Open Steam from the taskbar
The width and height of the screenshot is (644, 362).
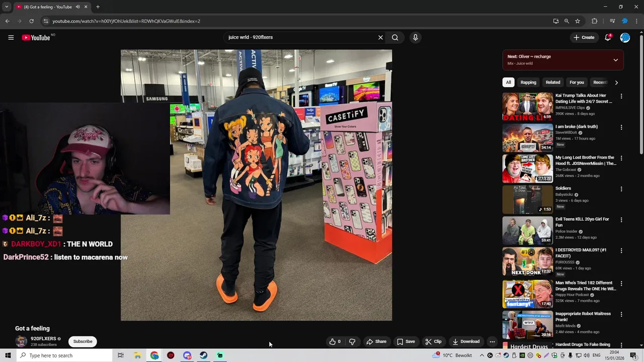[x=203, y=355]
